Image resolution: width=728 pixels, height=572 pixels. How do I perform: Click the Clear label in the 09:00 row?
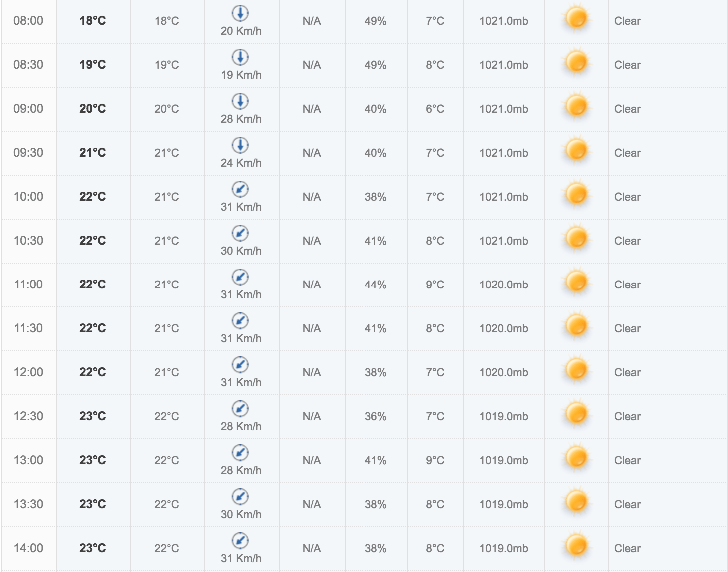pyautogui.click(x=627, y=109)
